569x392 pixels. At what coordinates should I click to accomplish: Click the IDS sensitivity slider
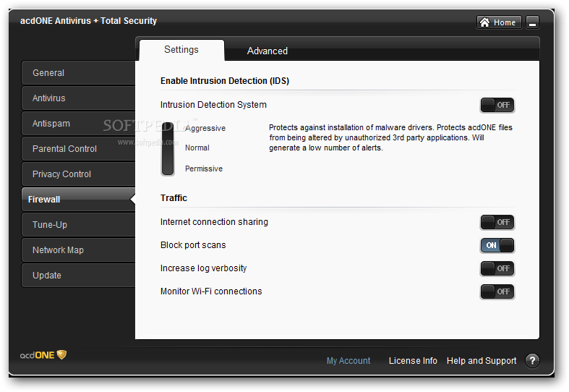(168, 148)
